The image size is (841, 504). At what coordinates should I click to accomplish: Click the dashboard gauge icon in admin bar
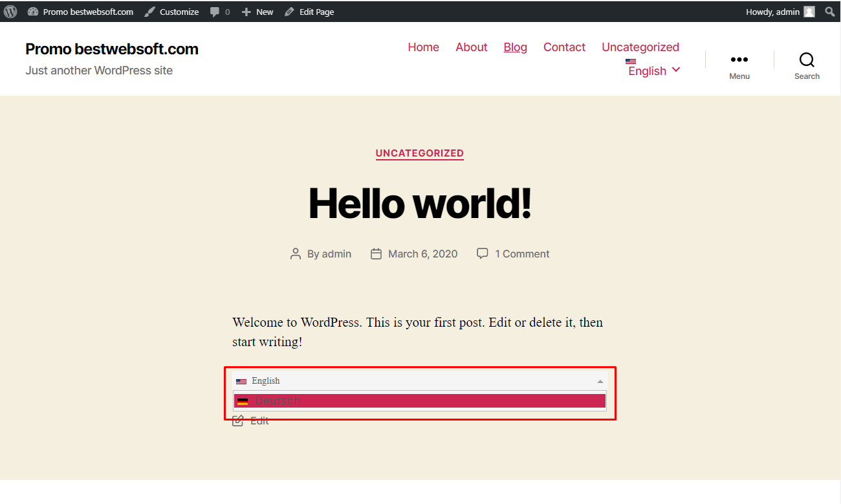click(33, 12)
